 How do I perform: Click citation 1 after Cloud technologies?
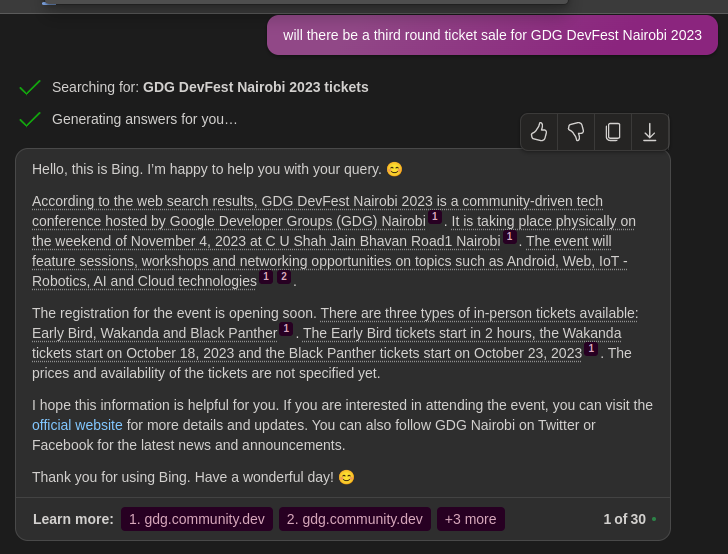(266, 276)
